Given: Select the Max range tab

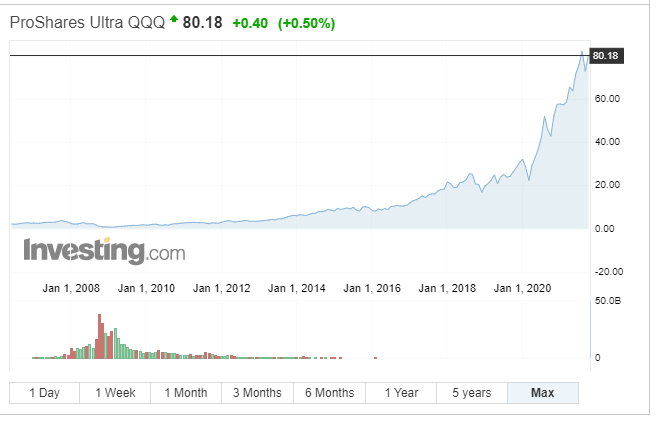Looking at the screenshot, I should pyautogui.click(x=543, y=393).
